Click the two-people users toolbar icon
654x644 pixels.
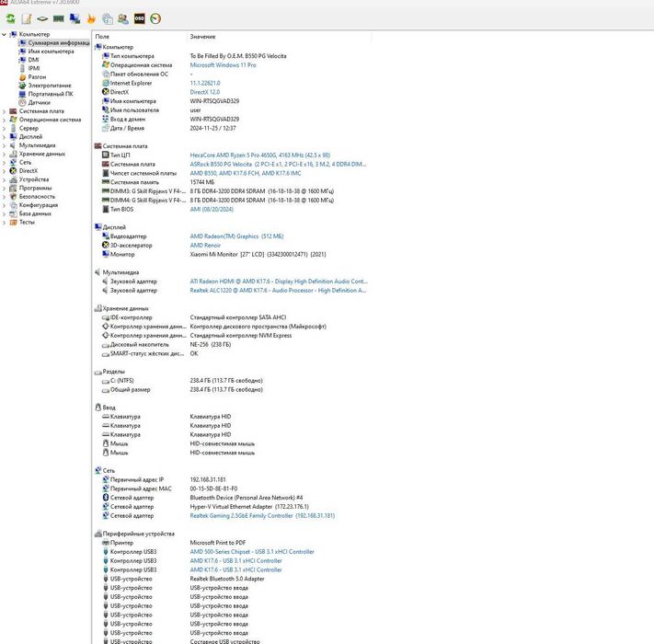[123, 18]
